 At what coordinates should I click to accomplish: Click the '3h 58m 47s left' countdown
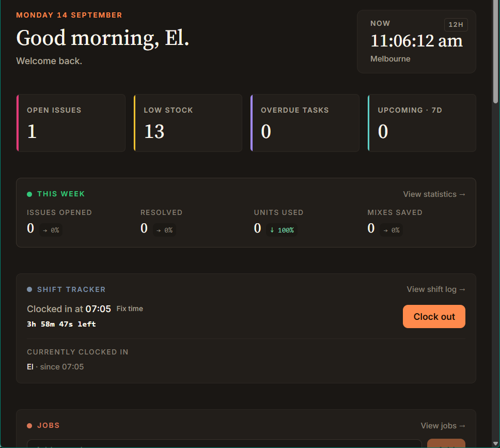pos(61,324)
